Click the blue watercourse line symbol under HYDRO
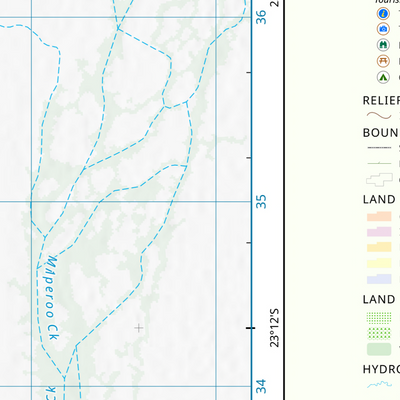Screen dimensions: 400x400 point(379,385)
